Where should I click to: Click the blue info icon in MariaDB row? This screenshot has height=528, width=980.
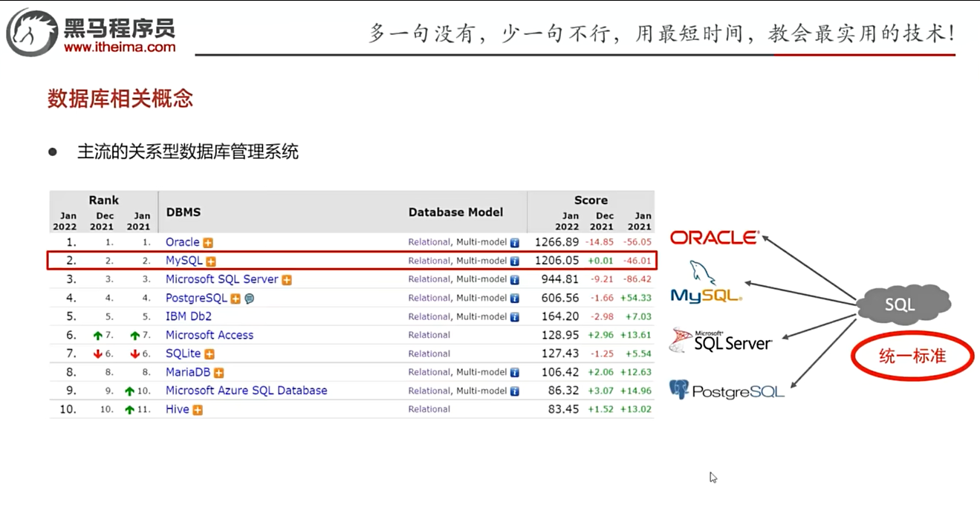(x=514, y=373)
